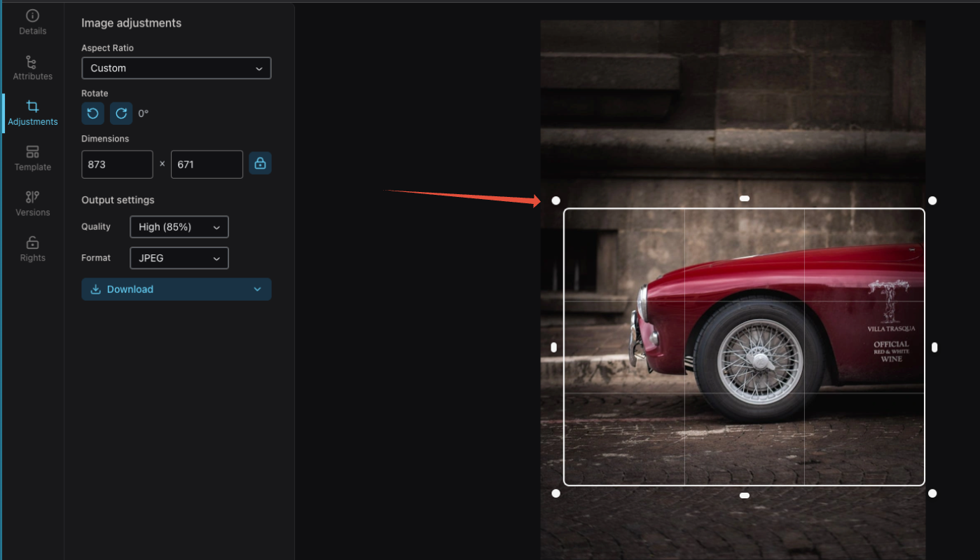Click the top-left crop corner handle
The image size is (980, 560).
556,200
